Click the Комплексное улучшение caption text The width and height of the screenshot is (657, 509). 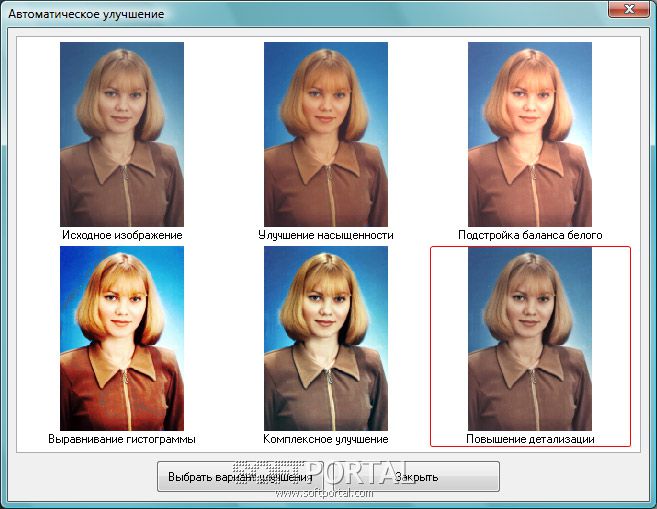326,439
